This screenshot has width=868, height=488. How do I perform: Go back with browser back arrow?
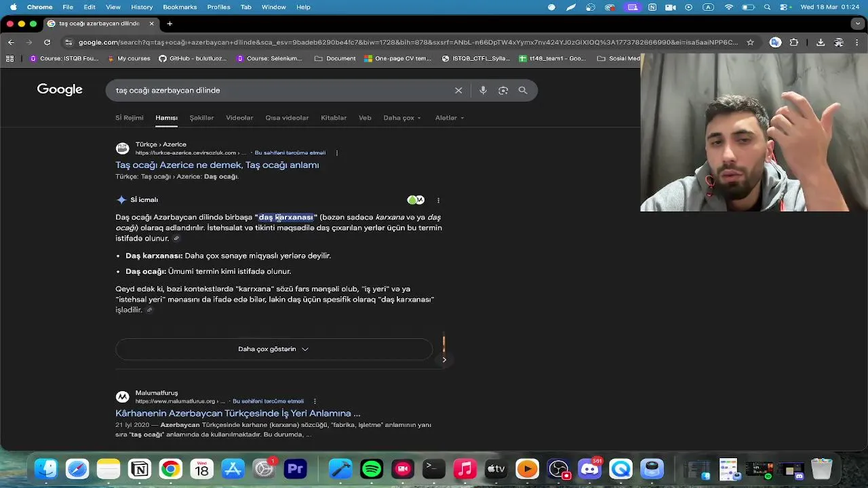pos(11,42)
